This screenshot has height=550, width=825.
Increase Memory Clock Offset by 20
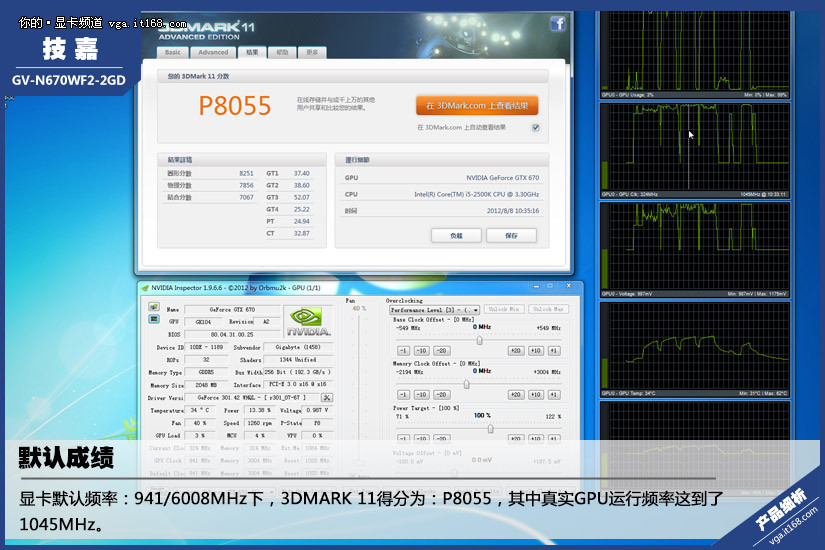click(516, 394)
